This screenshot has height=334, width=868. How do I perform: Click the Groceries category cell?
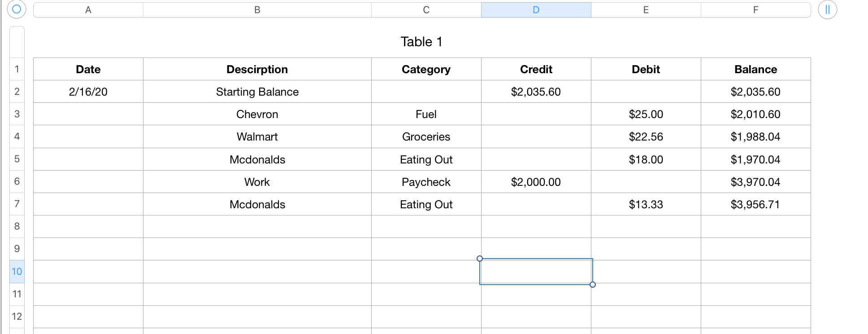tap(426, 137)
